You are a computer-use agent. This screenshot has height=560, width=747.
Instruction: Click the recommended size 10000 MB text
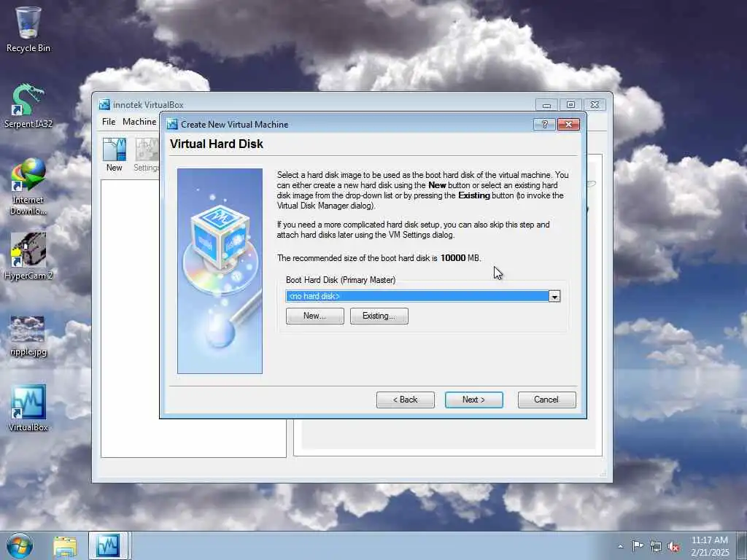coord(379,258)
